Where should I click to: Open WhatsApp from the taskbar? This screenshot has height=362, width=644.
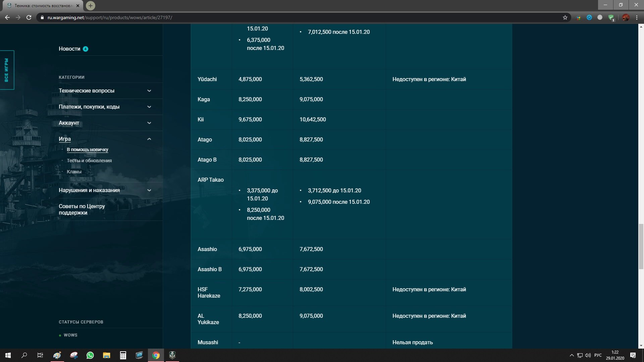(x=90, y=355)
